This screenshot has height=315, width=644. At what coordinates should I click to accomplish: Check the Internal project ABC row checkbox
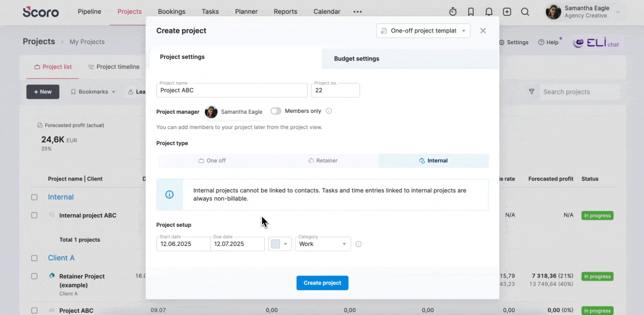34,215
